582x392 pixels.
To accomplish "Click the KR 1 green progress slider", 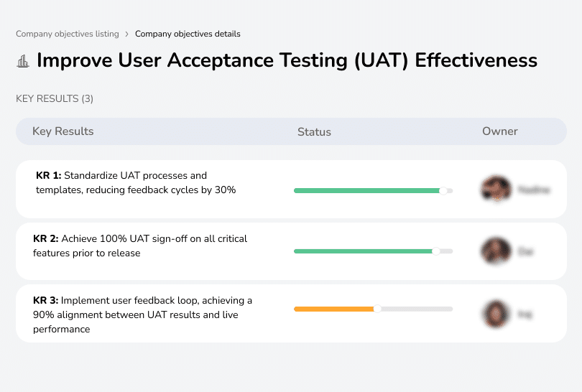I will pyautogui.click(x=373, y=191).
